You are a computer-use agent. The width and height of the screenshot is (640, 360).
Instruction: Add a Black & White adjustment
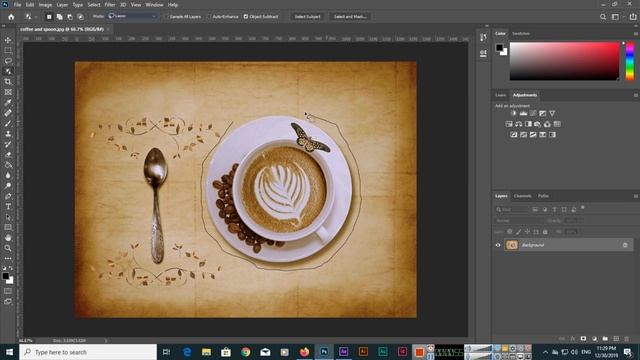[528, 124]
